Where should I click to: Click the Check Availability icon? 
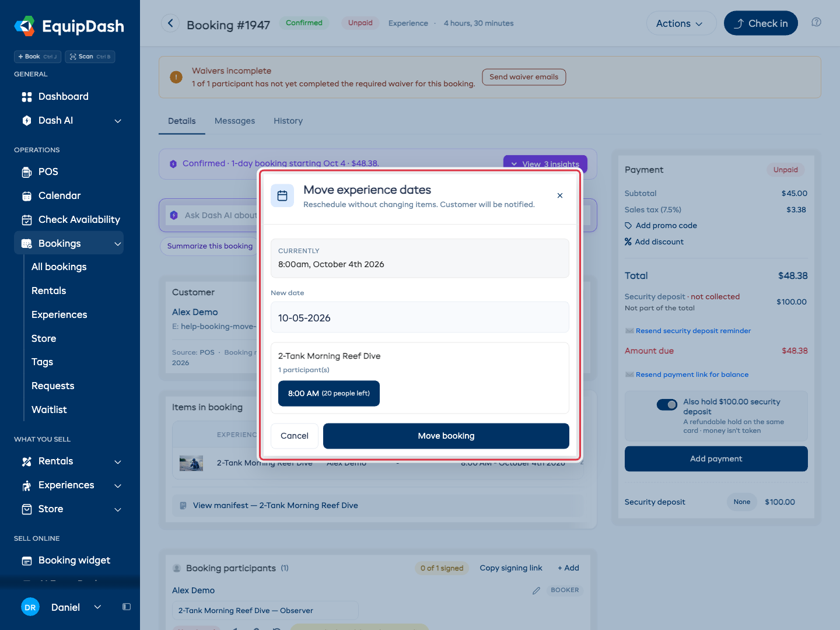tap(27, 220)
